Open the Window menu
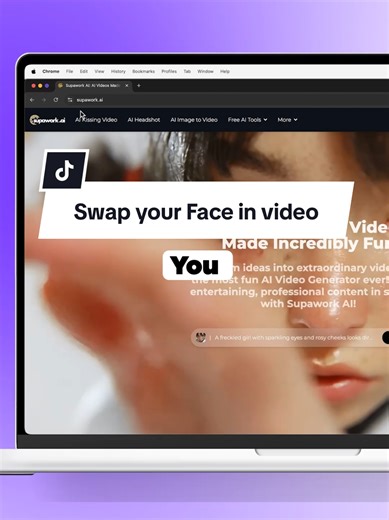This screenshot has height=520, width=389. (205, 71)
